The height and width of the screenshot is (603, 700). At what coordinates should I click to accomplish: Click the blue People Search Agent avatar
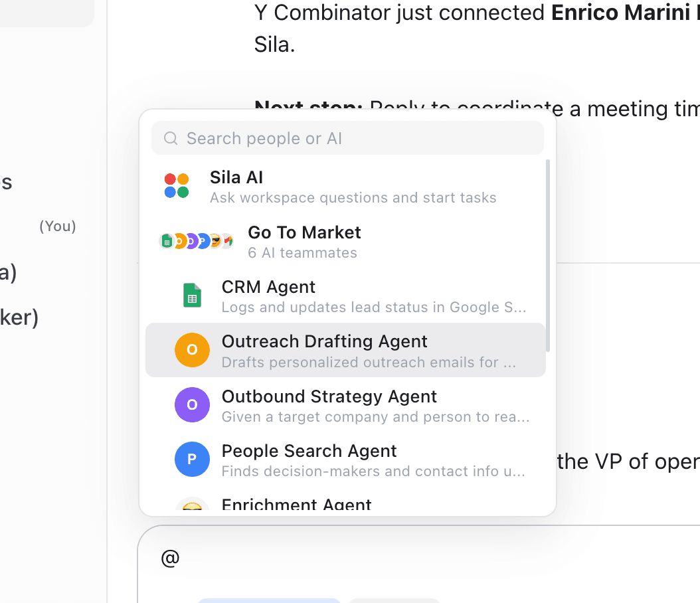click(192, 459)
